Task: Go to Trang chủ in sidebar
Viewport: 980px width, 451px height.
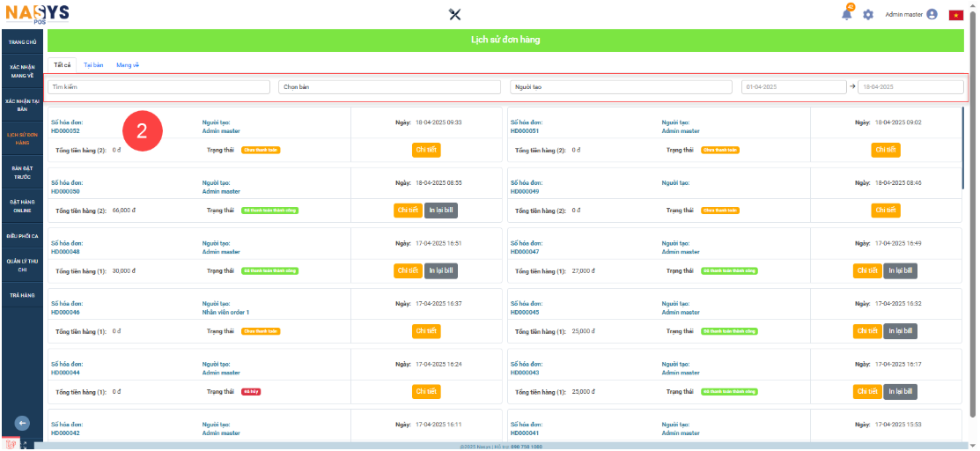Action: click(x=22, y=41)
